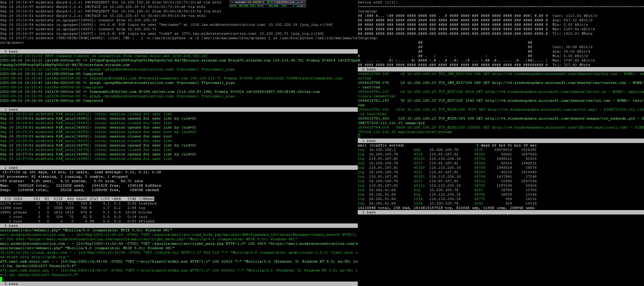Pause the song in Winamp
This screenshot has width=644, height=286.
[x=283, y=2]
